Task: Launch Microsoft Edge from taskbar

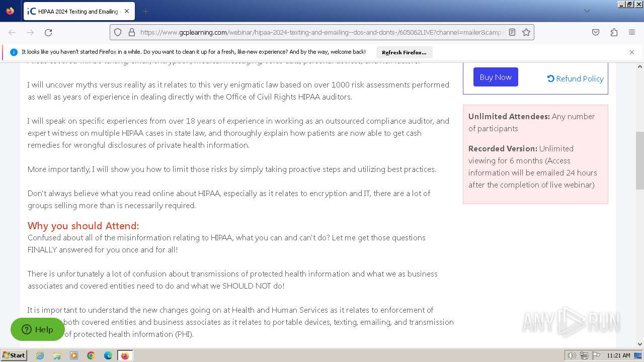Action: (108, 355)
